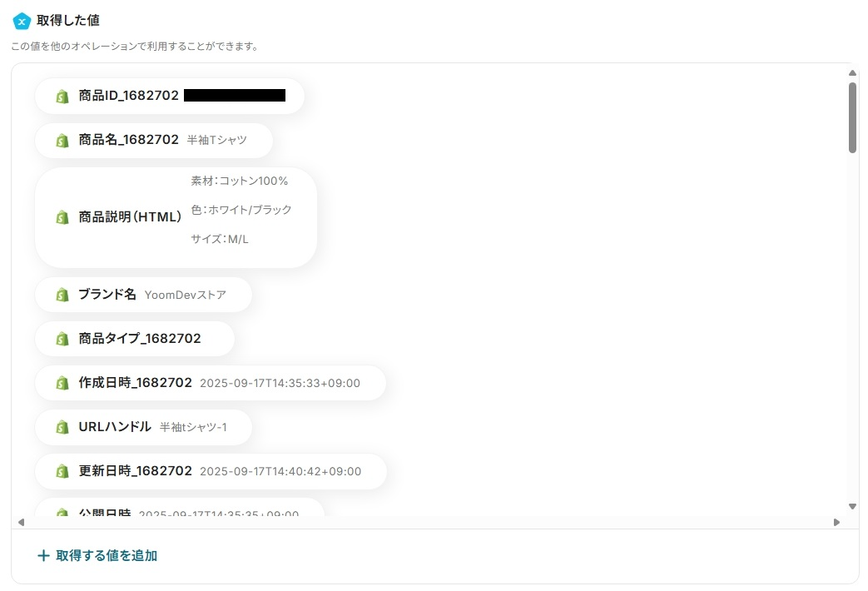This screenshot has height=591, width=868.
Task: Add a new value via 取得する値を追加
Action: 97,555
